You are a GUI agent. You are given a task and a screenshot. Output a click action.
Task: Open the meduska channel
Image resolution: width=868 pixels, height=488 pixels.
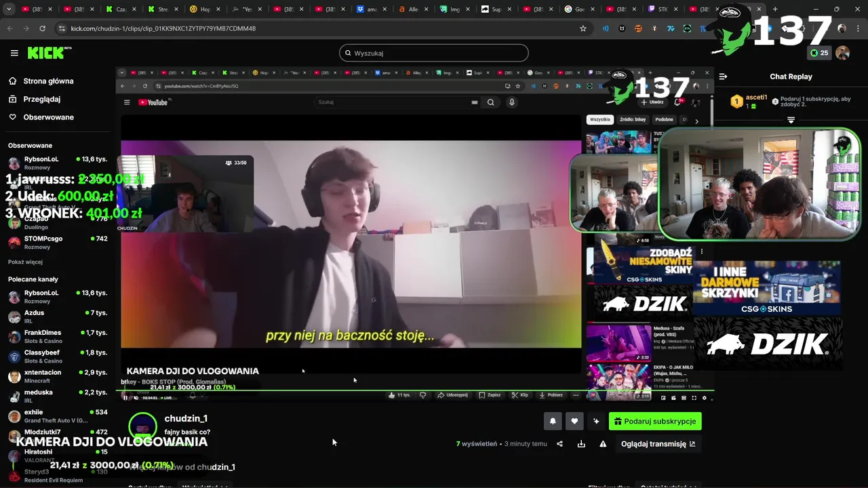57,396
